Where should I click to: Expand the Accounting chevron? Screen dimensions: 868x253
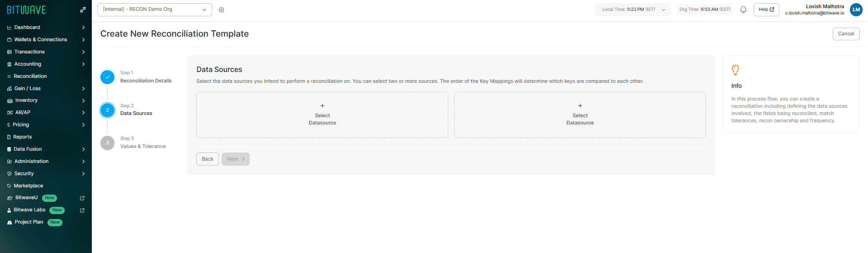pyautogui.click(x=84, y=64)
